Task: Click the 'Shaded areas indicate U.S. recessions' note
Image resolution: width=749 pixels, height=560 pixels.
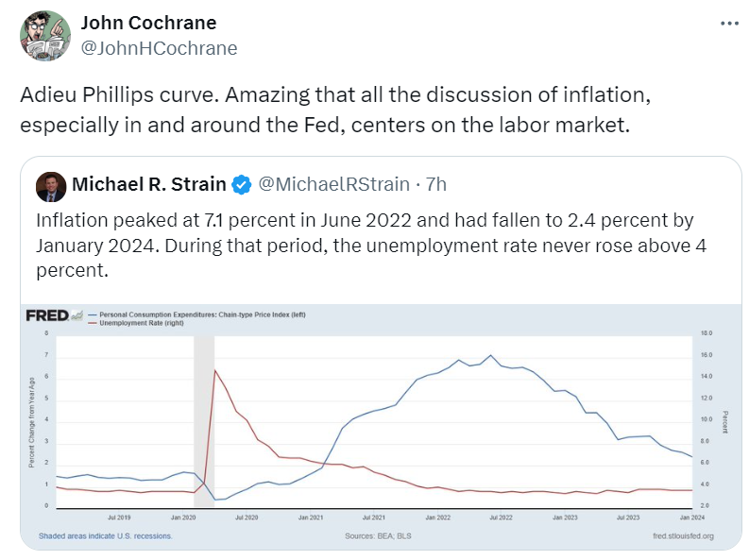Action: pyautogui.click(x=106, y=535)
